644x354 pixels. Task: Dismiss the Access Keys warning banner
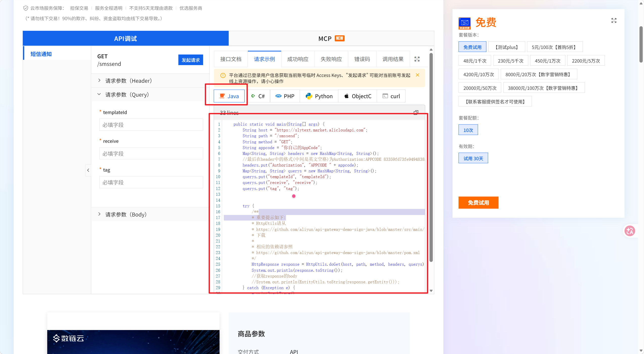(x=417, y=75)
